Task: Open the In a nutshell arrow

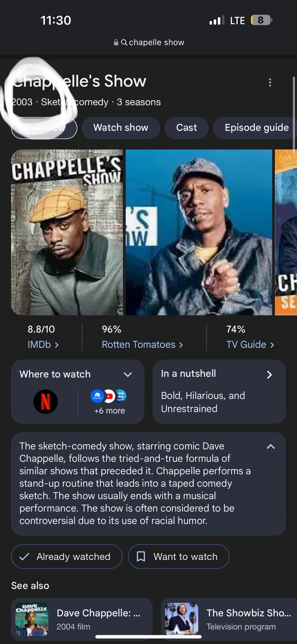Action: tap(269, 375)
